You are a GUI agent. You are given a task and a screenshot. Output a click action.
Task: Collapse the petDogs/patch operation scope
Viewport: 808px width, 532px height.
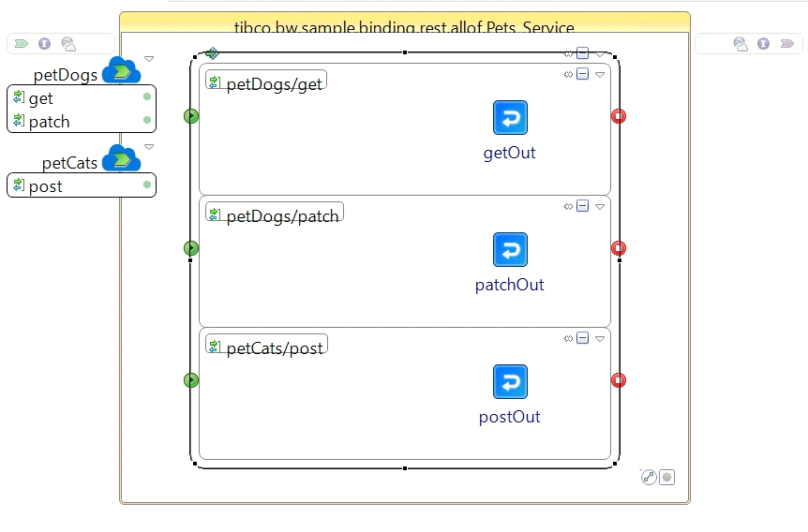(582, 206)
